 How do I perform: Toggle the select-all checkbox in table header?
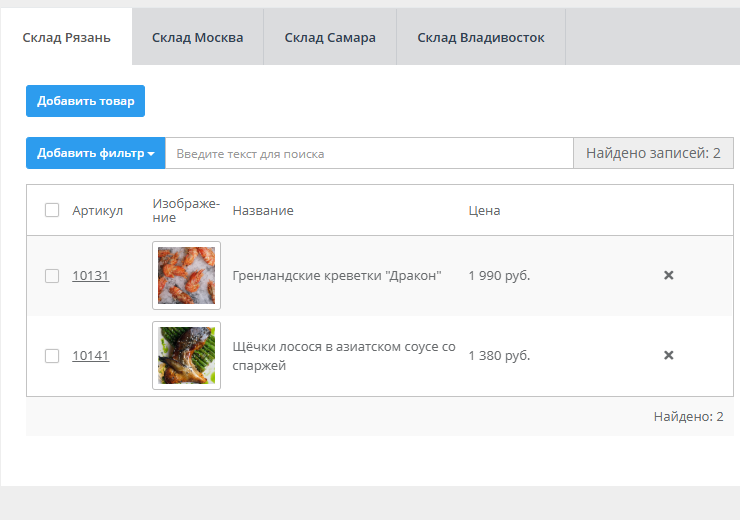tap(52, 210)
